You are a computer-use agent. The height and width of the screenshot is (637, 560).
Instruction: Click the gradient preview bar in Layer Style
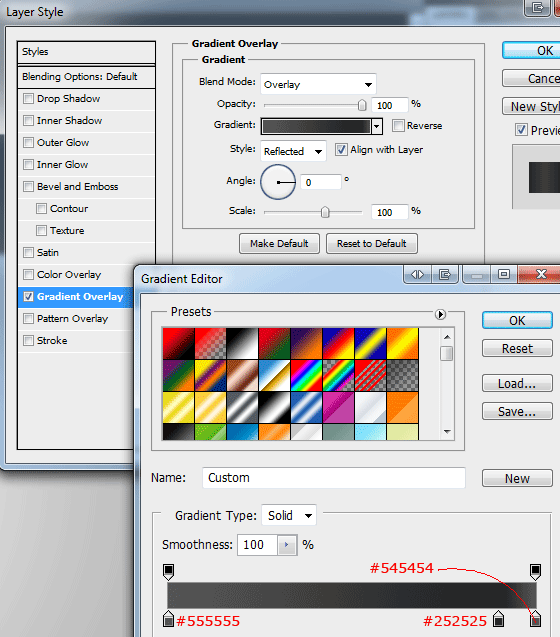pos(316,126)
